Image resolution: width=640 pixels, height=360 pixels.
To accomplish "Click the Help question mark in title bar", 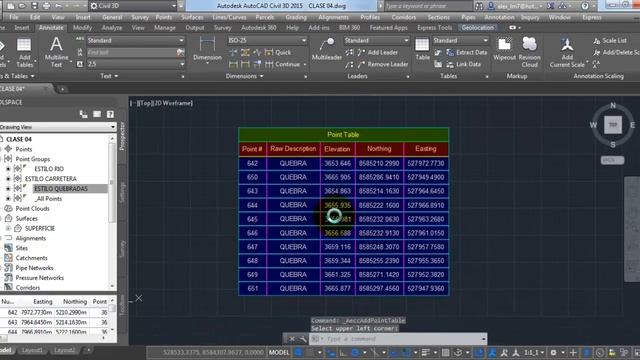I will [585, 6].
